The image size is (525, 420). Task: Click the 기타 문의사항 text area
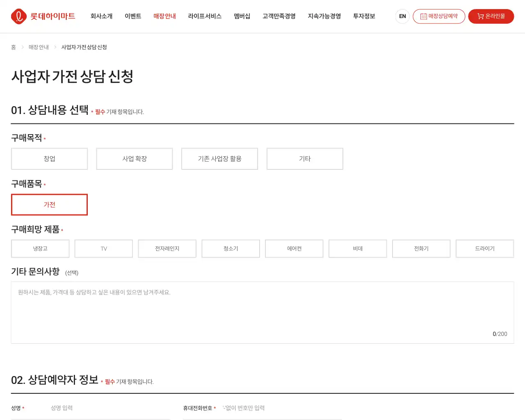coord(262,312)
